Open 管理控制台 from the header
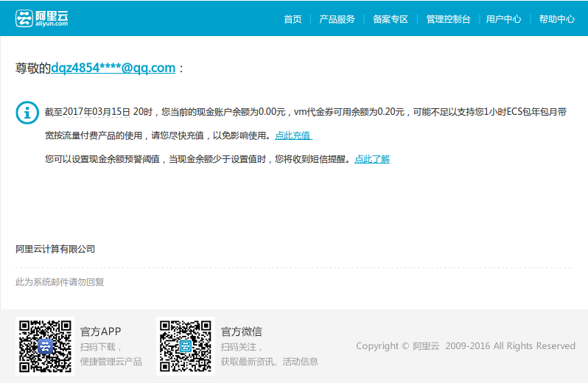Screen dimensions: 588x383 (448, 19)
